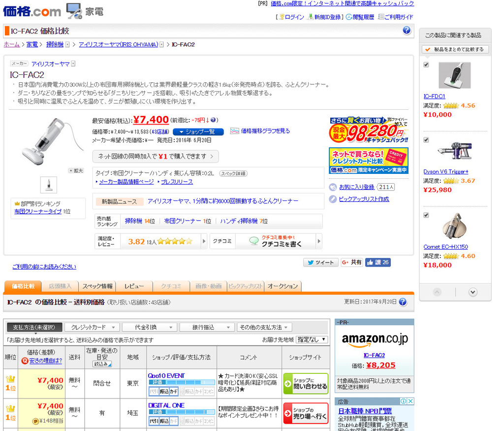Click the ad info icon
Image resolution: width=504 pixels, height=431 pixels.
tap(404, 401)
